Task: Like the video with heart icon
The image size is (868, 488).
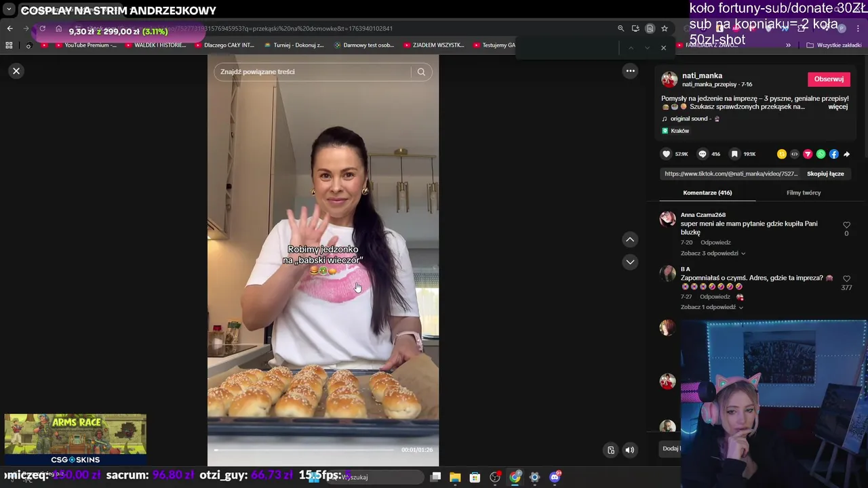Action: 667,154
